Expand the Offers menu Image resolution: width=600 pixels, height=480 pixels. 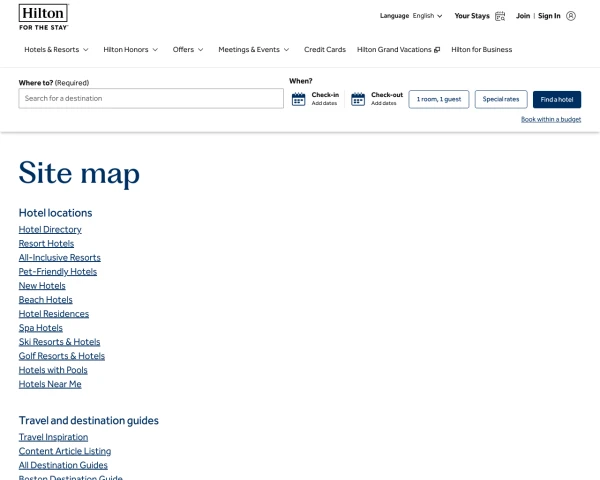click(188, 49)
